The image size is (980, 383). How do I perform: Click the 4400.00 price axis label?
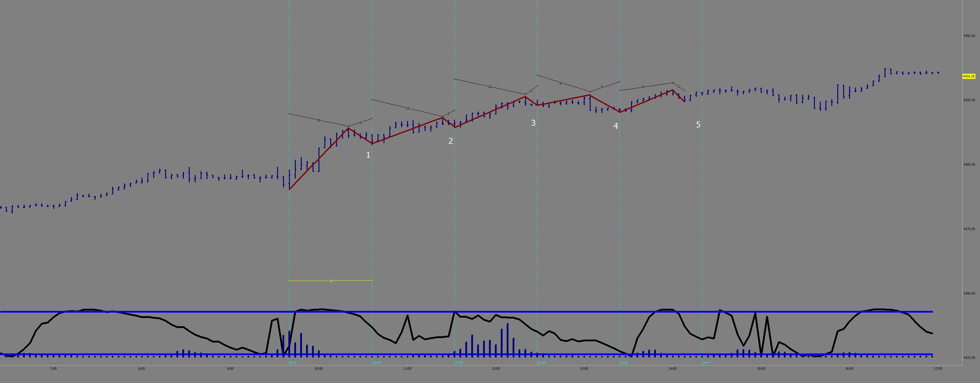coord(969,164)
